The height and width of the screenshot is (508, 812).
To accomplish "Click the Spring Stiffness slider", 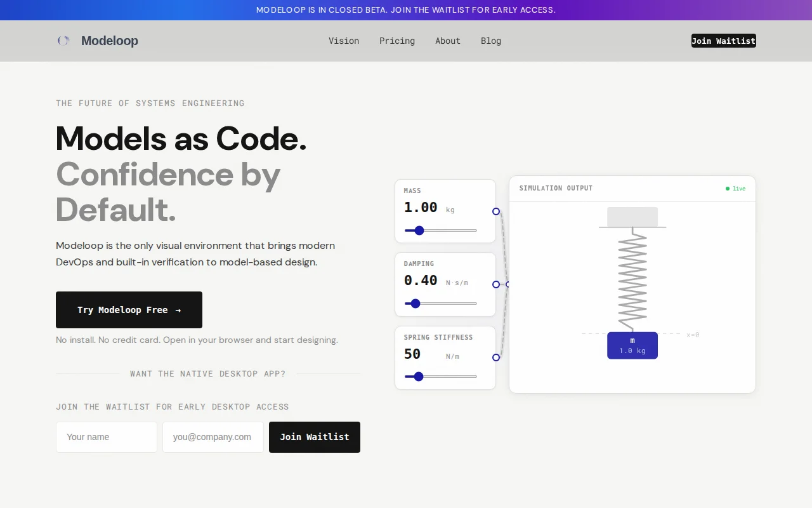I will click(441, 377).
